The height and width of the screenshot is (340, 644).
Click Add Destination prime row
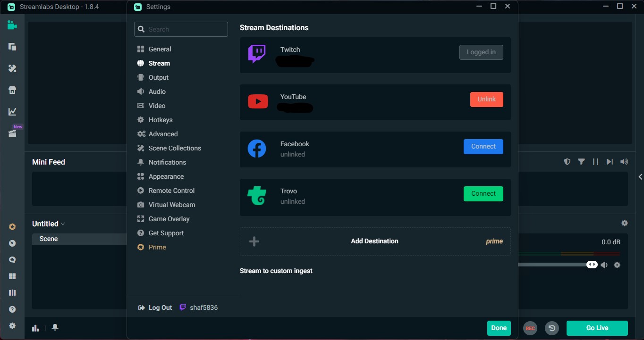click(x=375, y=241)
